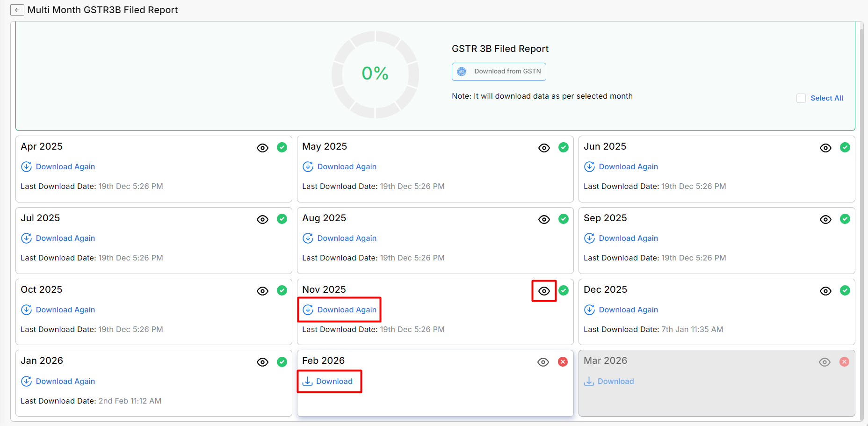Viewport: 868px width, 426px height.
Task: Click Download Again for Dec 2025
Action: click(621, 310)
